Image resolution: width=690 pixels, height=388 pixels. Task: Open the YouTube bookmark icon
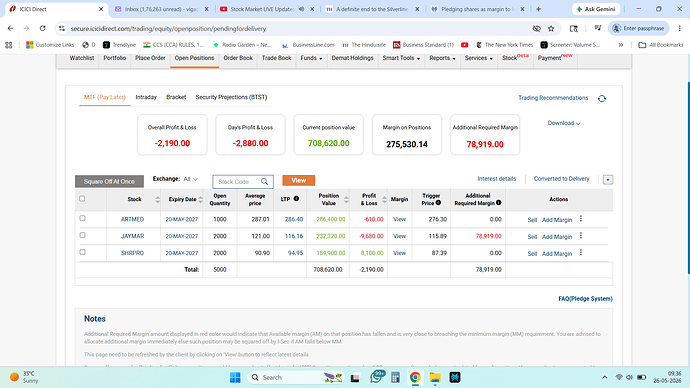click(x=464, y=45)
